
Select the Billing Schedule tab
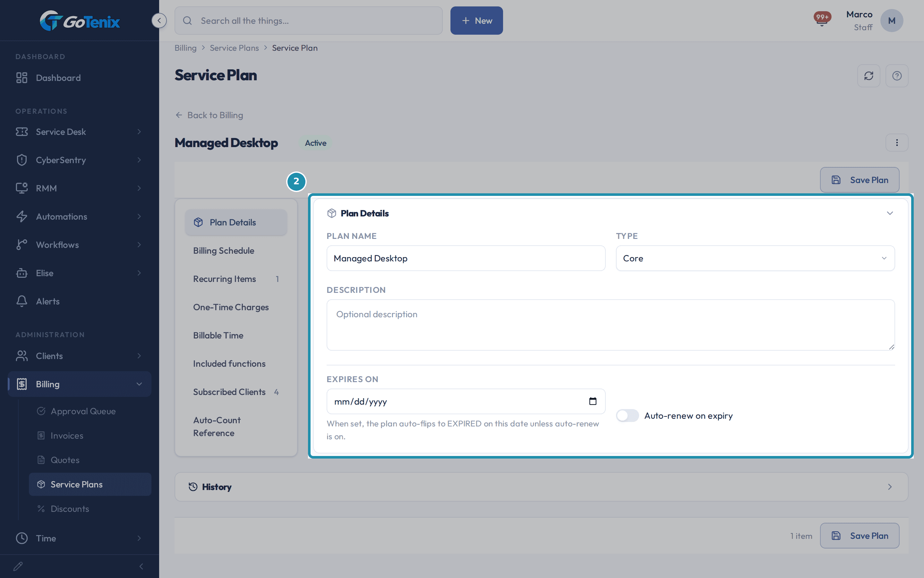click(x=236, y=250)
